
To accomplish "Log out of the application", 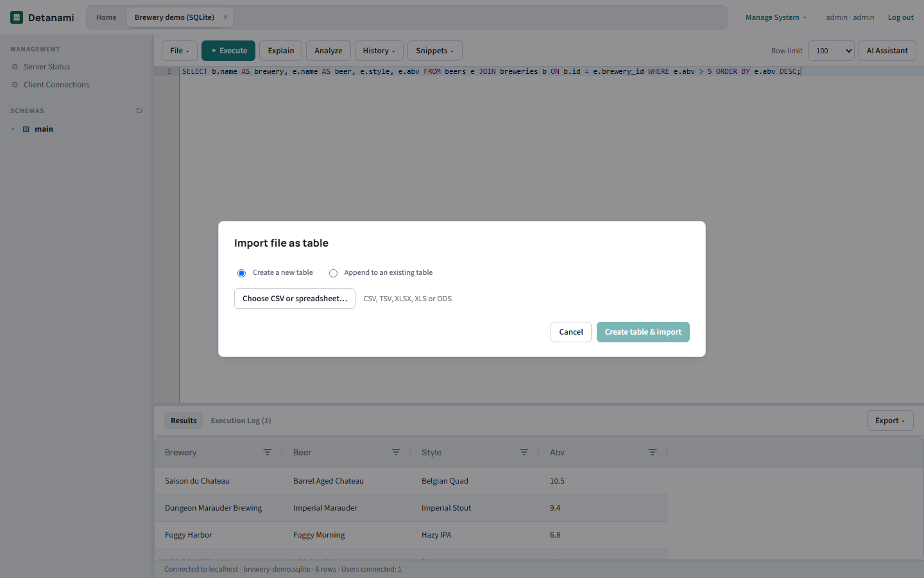I will click(x=900, y=17).
